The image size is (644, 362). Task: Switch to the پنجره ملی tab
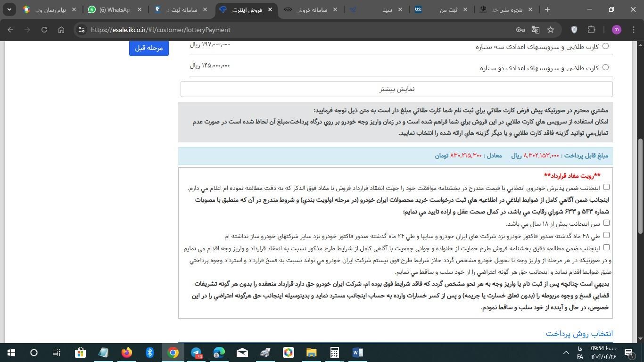(507, 9)
